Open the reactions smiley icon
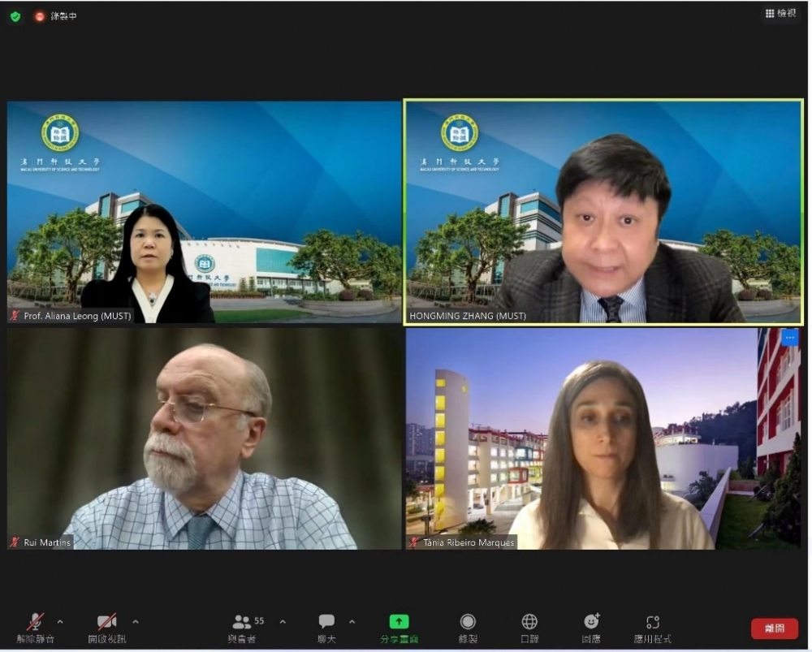 (591, 628)
